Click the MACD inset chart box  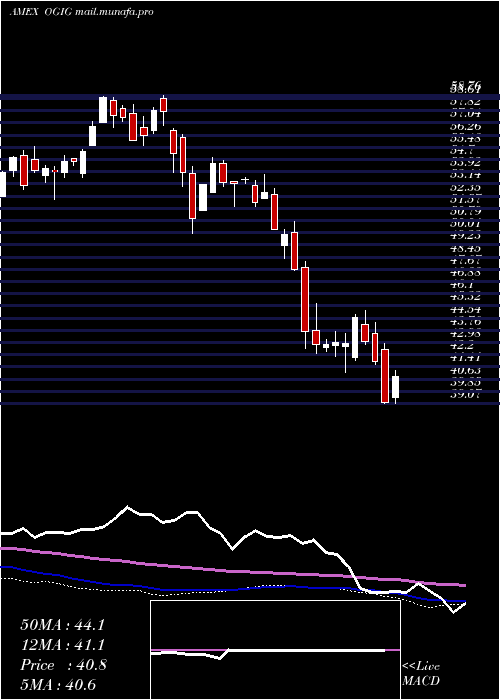coord(275,650)
